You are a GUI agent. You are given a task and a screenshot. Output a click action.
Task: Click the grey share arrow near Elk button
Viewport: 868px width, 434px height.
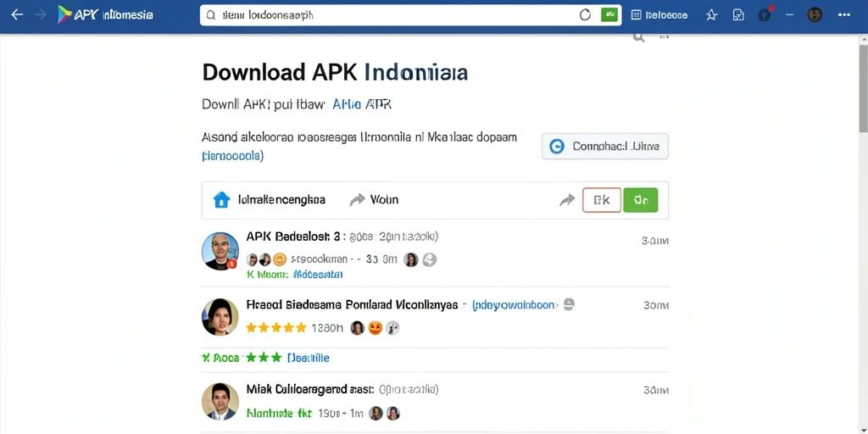click(x=567, y=200)
